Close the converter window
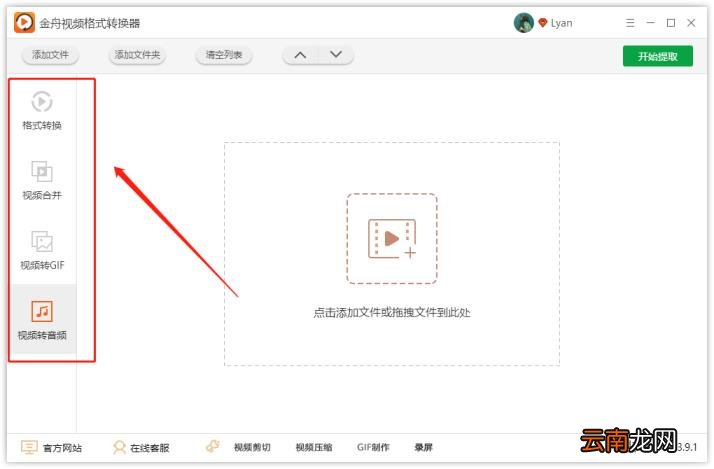The height and width of the screenshot is (469, 714). click(691, 23)
